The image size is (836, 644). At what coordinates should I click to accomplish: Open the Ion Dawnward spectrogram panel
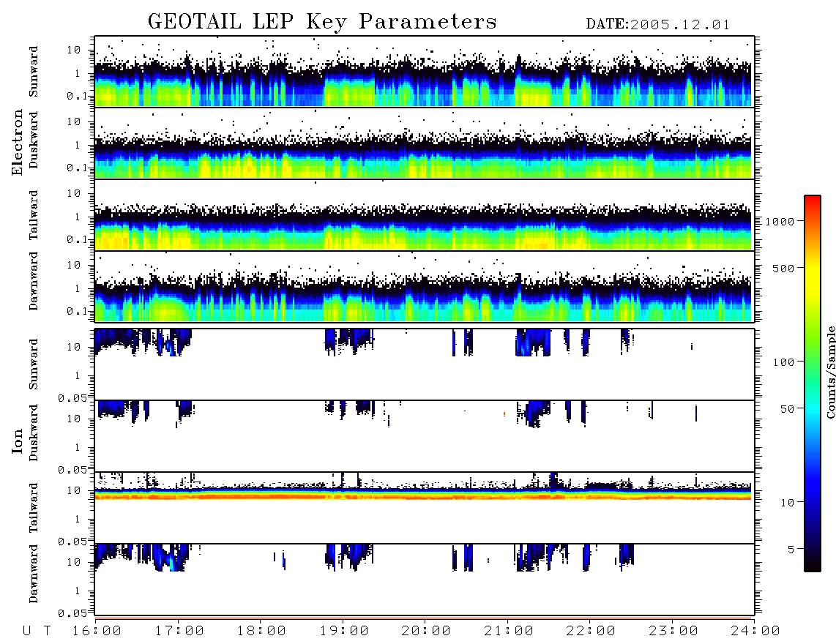[425, 579]
